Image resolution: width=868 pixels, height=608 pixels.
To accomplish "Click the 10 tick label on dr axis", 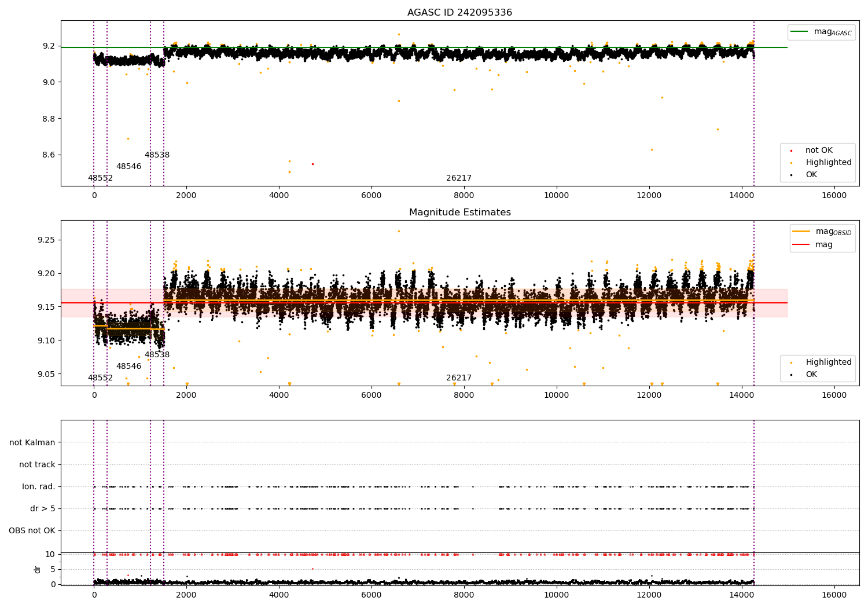I will click(50, 554).
